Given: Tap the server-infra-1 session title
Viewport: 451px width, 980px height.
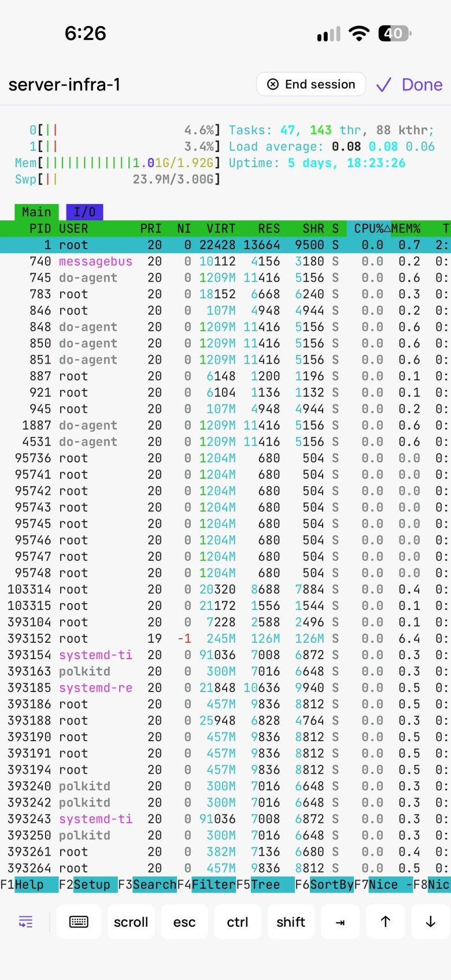Looking at the screenshot, I should point(64,85).
